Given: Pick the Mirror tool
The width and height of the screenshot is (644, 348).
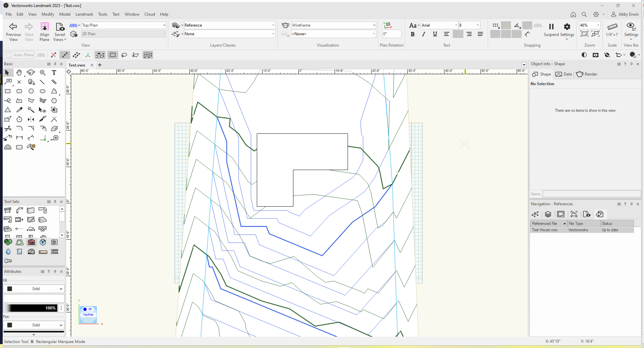Looking at the screenshot, I should [31, 119].
